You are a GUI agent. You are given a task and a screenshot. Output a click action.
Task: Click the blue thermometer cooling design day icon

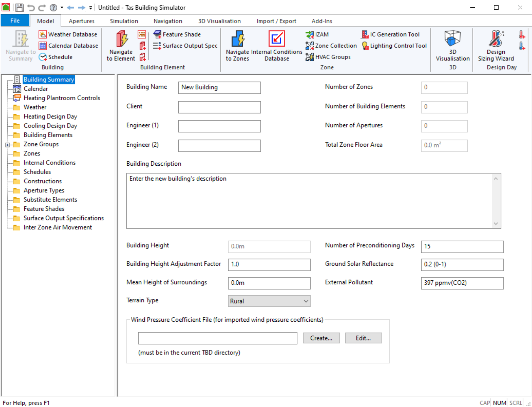click(x=522, y=46)
